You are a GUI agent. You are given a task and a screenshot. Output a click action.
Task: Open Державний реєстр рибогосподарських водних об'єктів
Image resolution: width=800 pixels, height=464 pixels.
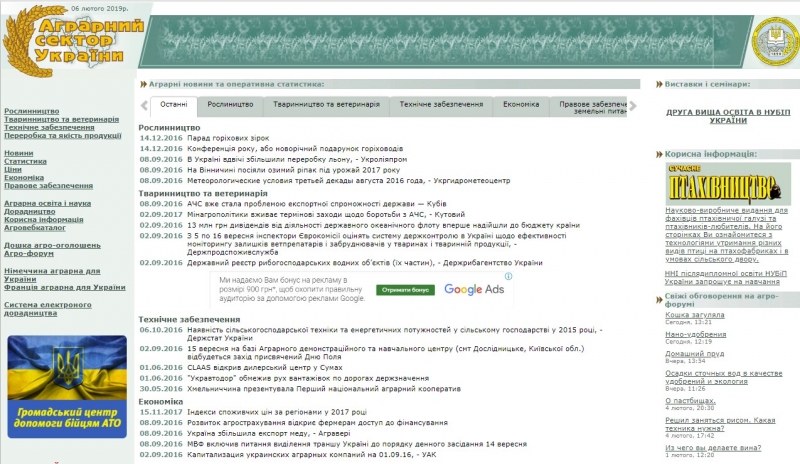[365, 262]
